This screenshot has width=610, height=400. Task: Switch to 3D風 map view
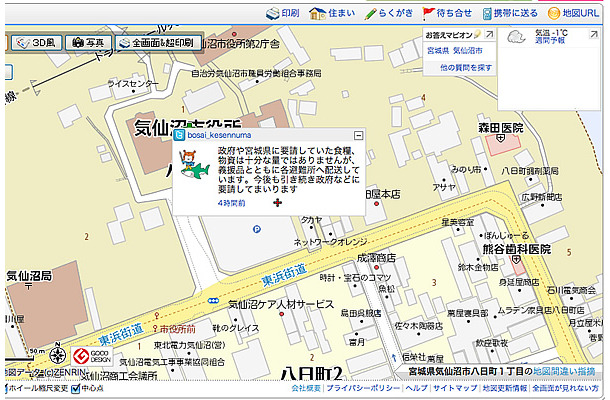(37, 42)
